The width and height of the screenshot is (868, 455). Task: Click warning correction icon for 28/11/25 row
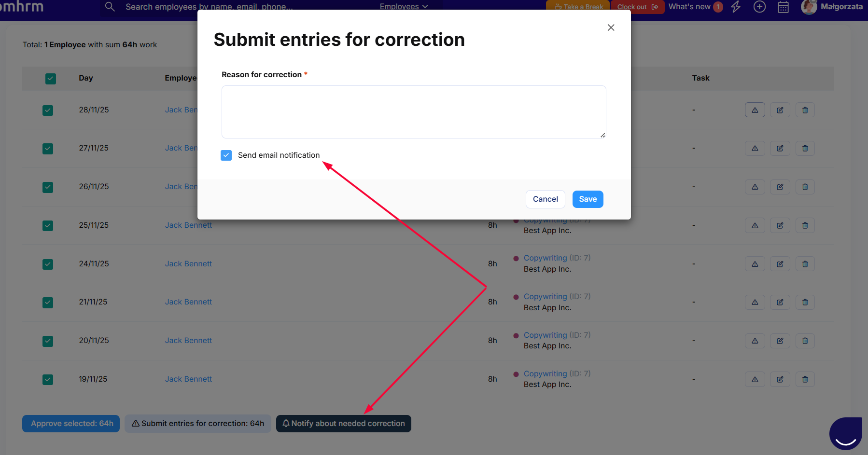[x=755, y=110]
